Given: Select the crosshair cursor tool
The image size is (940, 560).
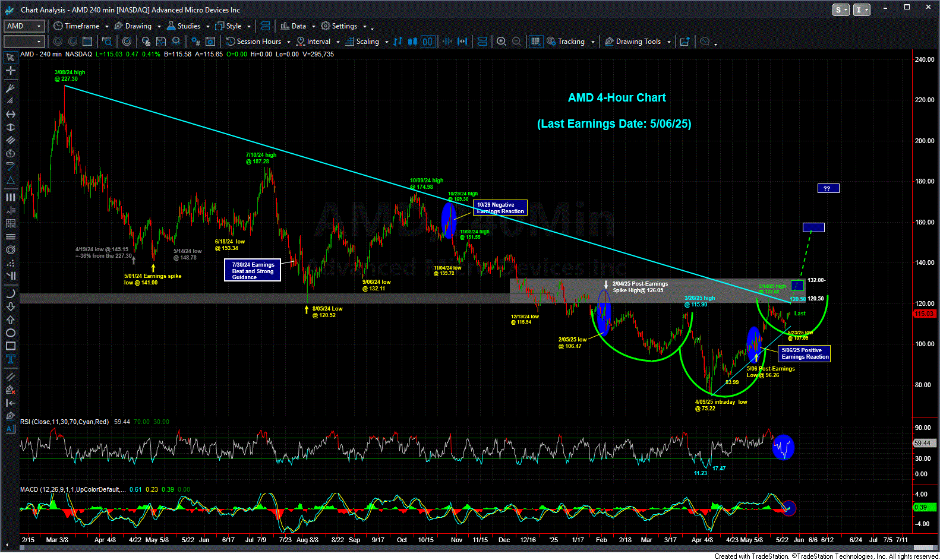Looking at the screenshot, I should (x=10, y=70).
